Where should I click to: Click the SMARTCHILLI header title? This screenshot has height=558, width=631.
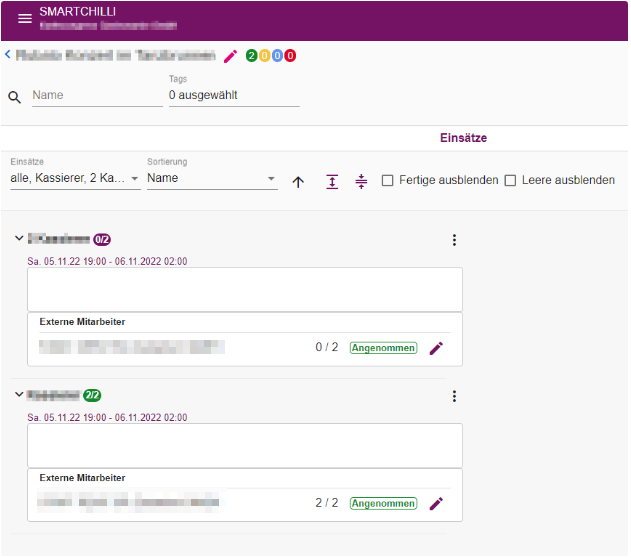(x=77, y=12)
